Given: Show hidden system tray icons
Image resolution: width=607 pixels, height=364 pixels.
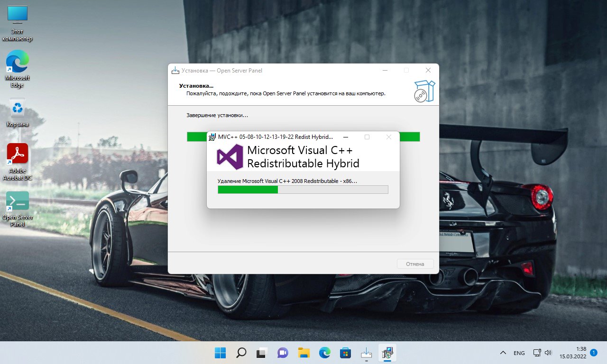Looking at the screenshot, I should pos(503,353).
